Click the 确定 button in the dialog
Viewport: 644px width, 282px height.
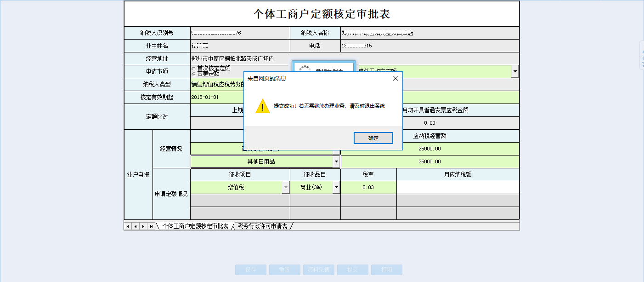pyautogui.click(x=373, y=138)
